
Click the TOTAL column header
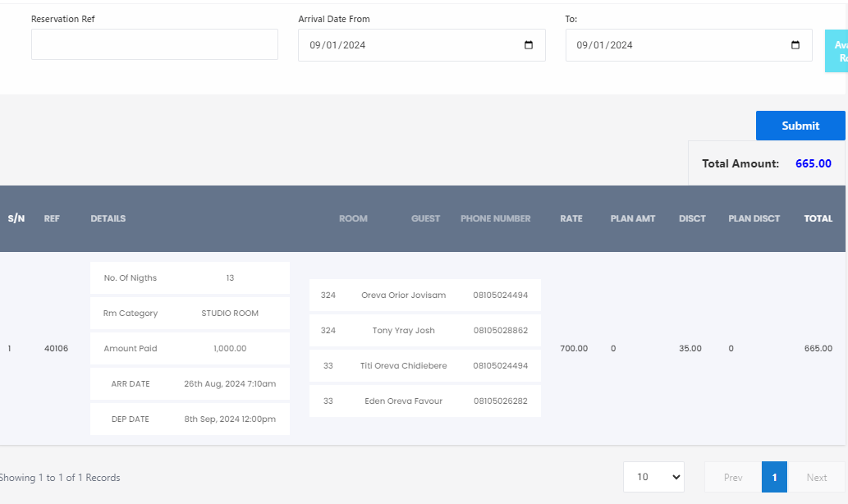click(818, 218)
